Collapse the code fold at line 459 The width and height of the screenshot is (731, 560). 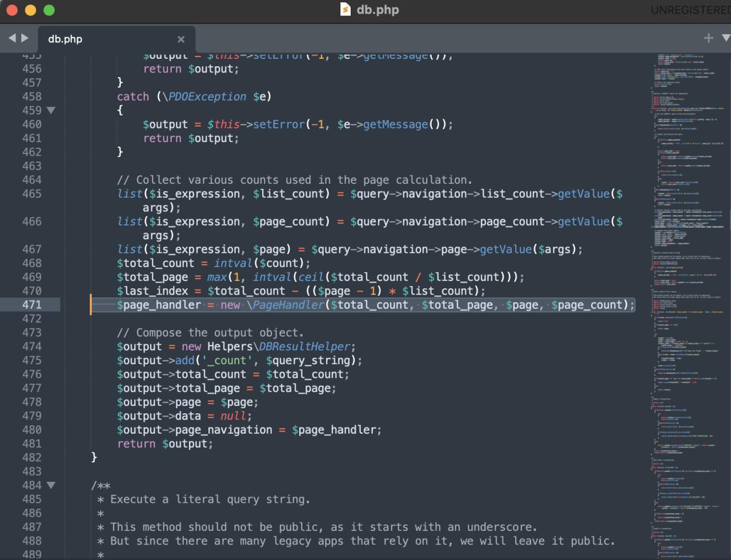coord(51,110)
